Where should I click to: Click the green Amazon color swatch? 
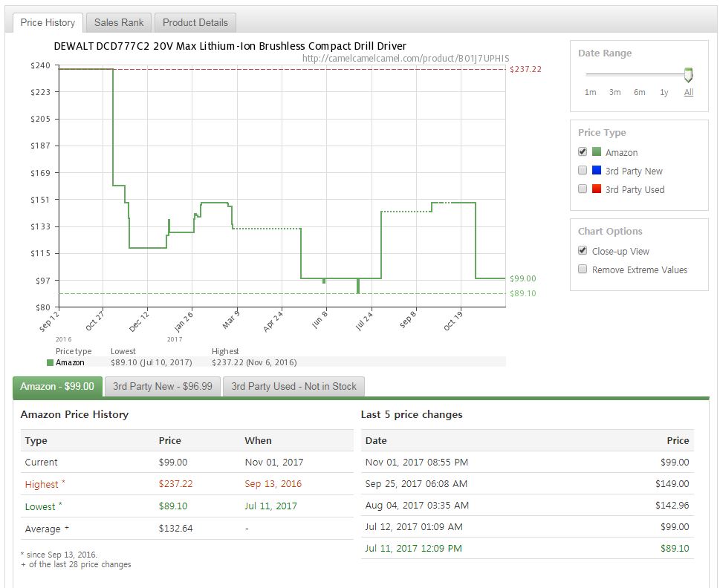[597, 151]
